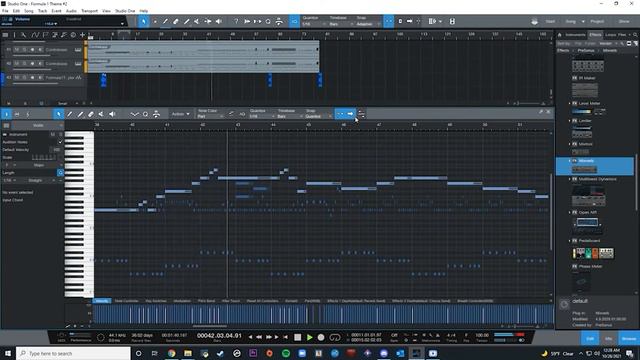The image size is (640, 360).
Task: Open the Transport menu
Action: coord(89,11)
